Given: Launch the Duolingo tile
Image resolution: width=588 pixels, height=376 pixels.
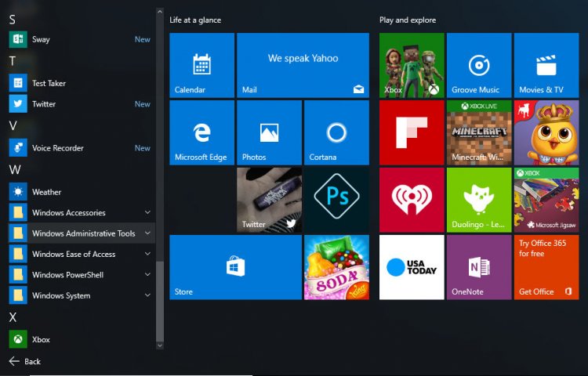Looking at the screenshot, I should (479, 200).
